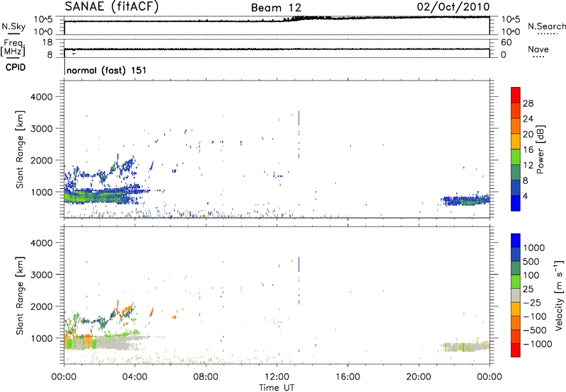Click the 'Power [dB]' colorbar title
Image resolution: width=566 pixels, height=392 pixels.
pos(541,149)
